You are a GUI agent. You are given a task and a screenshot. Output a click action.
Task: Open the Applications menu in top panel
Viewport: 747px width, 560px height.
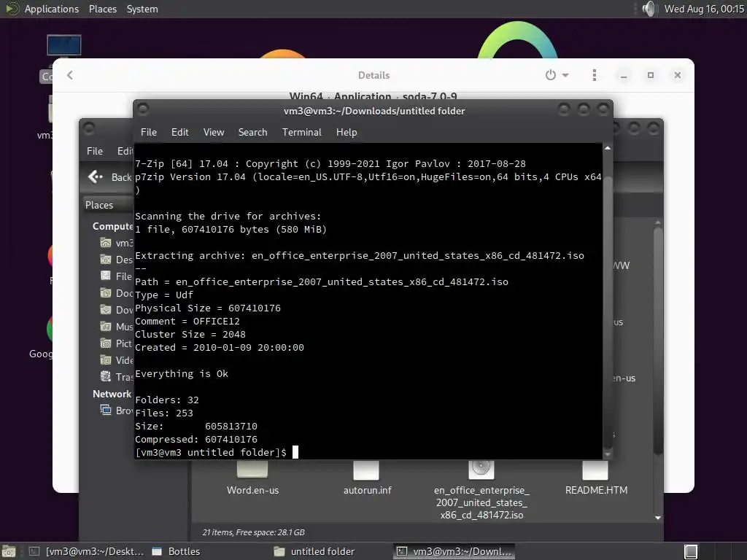coord(52,9)
